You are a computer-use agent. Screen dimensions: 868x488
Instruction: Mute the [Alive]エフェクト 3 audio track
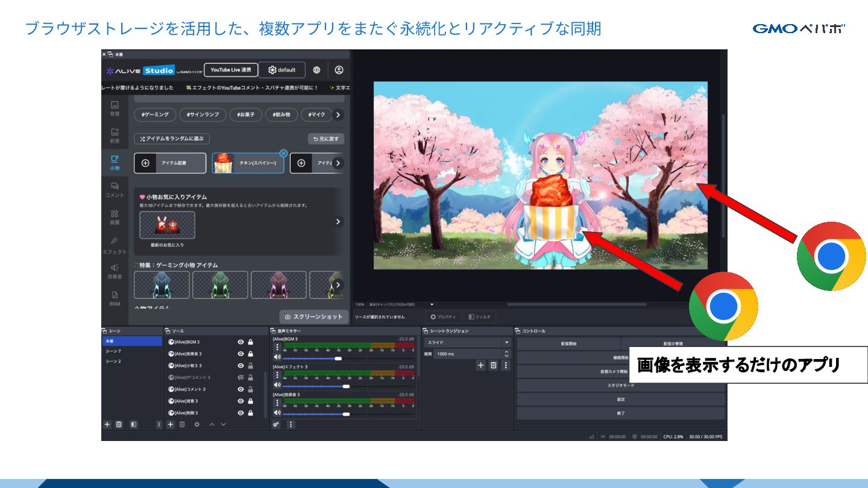pyautogui.click(x=277, y=385)
